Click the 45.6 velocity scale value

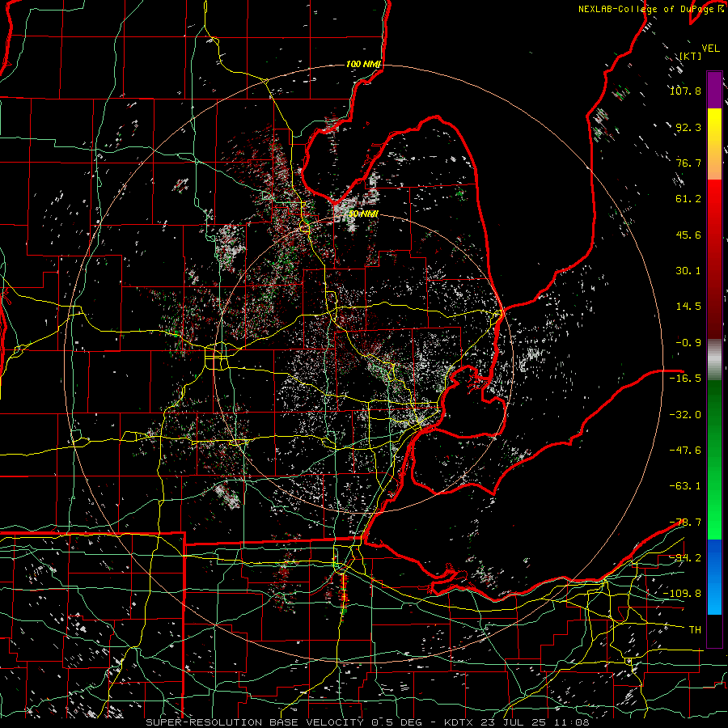tap(688, 235)
